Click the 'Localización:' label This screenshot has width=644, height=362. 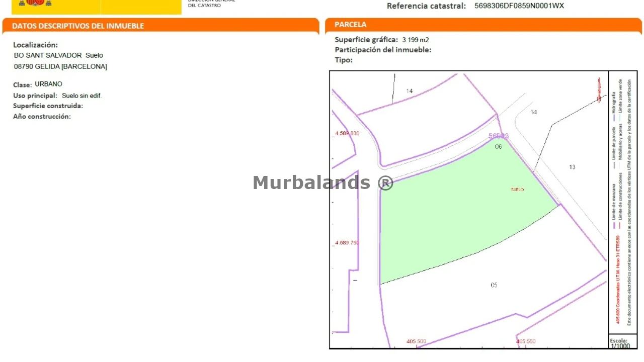pos(35,45)
